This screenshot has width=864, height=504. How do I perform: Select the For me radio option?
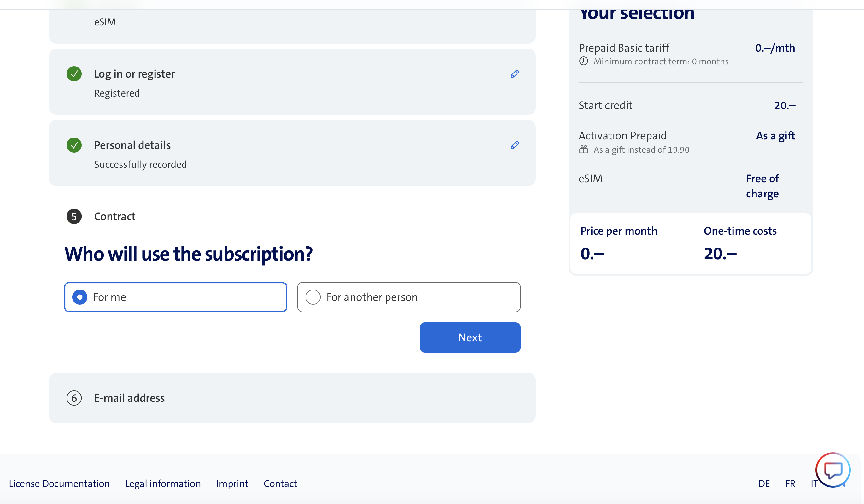80,297
